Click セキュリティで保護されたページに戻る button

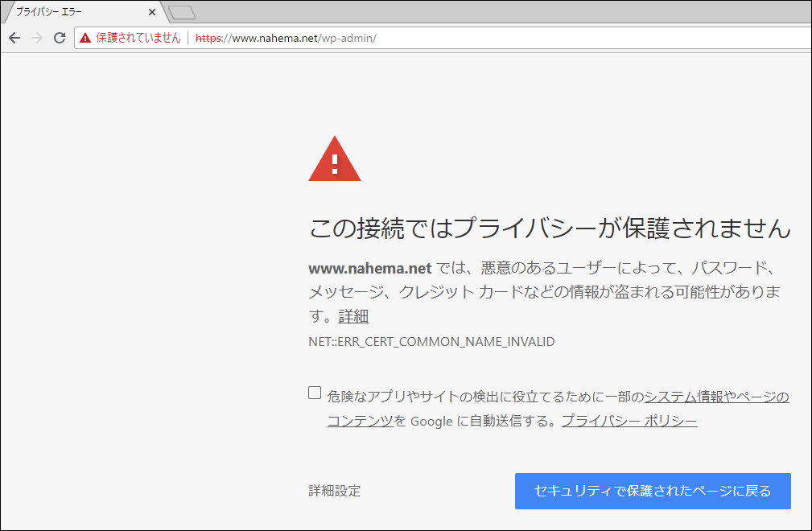pyautogui.click(x=653, y=491)
